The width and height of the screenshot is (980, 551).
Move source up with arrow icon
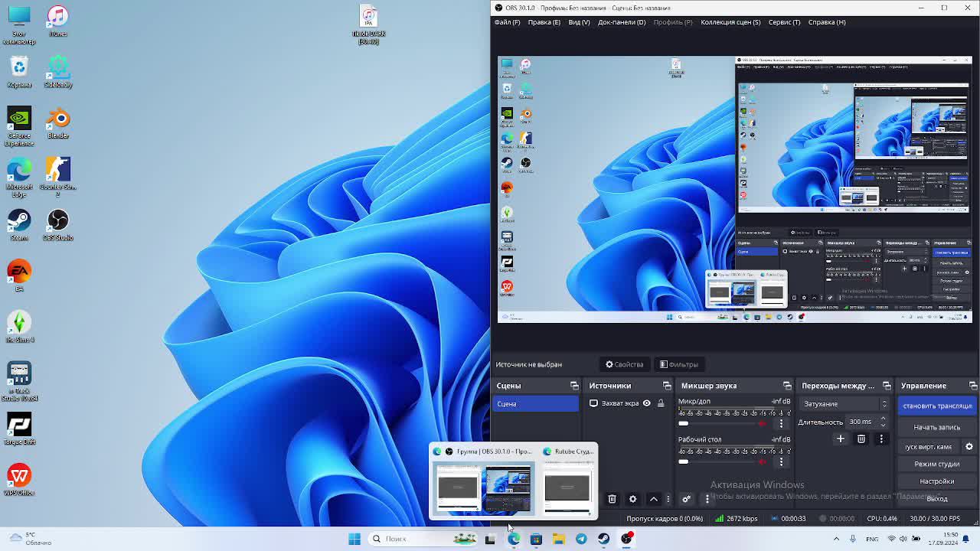pyautogui.click(x=654, y=499)
